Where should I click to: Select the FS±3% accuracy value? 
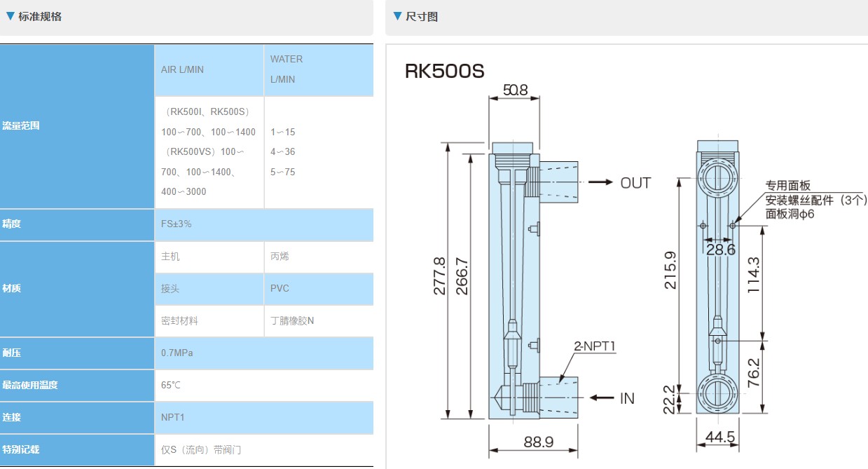point(176,224)
